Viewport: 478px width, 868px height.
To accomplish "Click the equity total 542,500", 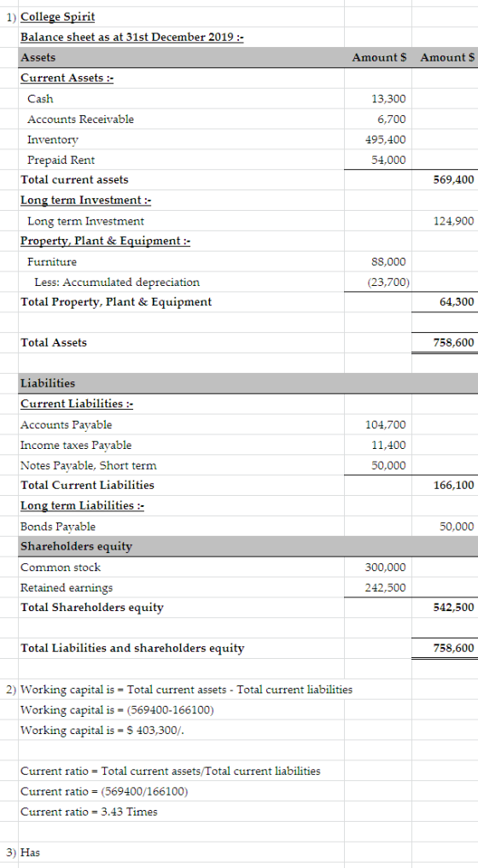I will pos(454,608).
